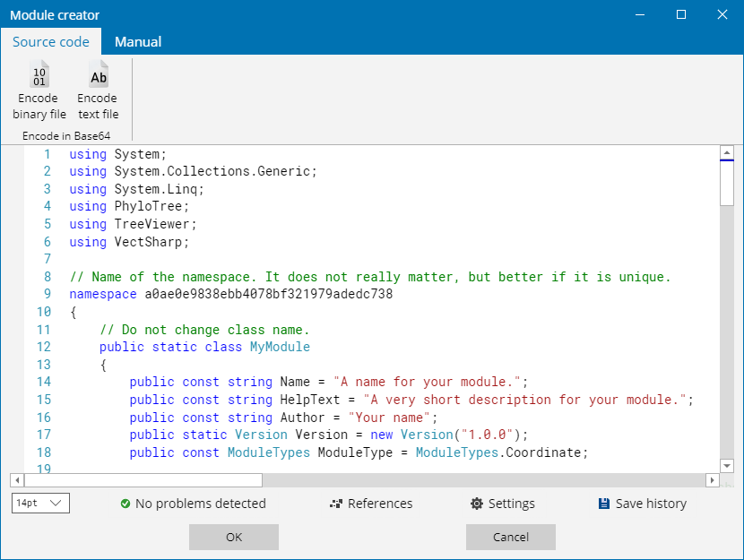
Task: Click the Encode text file icon
Action: point(98,75)
